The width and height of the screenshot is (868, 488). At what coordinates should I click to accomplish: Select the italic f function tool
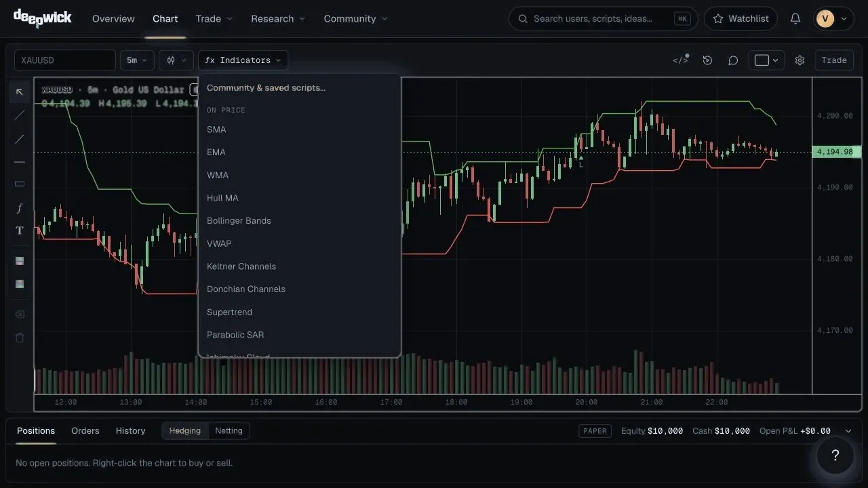[x=20, y=208]
